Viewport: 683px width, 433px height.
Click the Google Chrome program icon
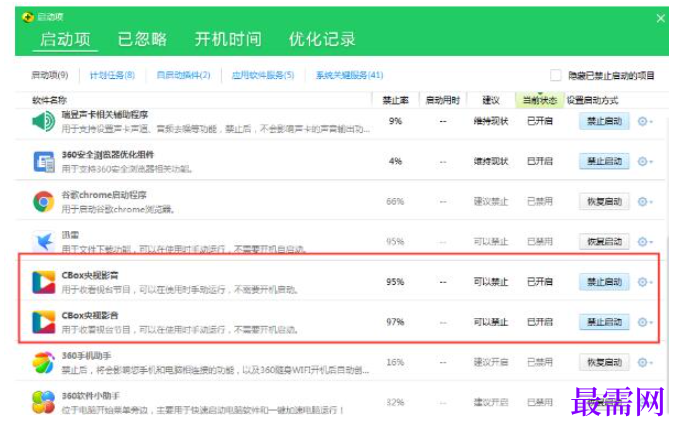point(44,202)
